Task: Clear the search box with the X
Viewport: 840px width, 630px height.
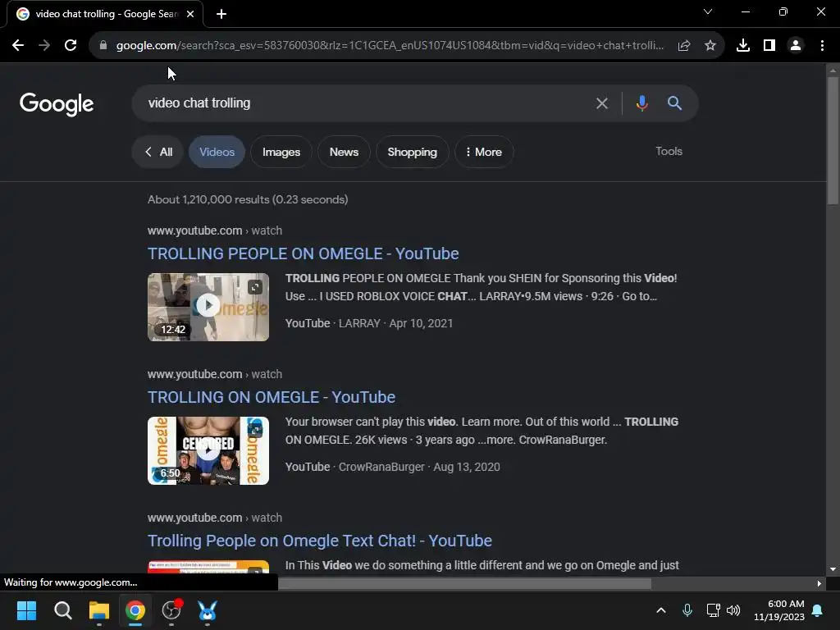Action: (x=602, y=103)
